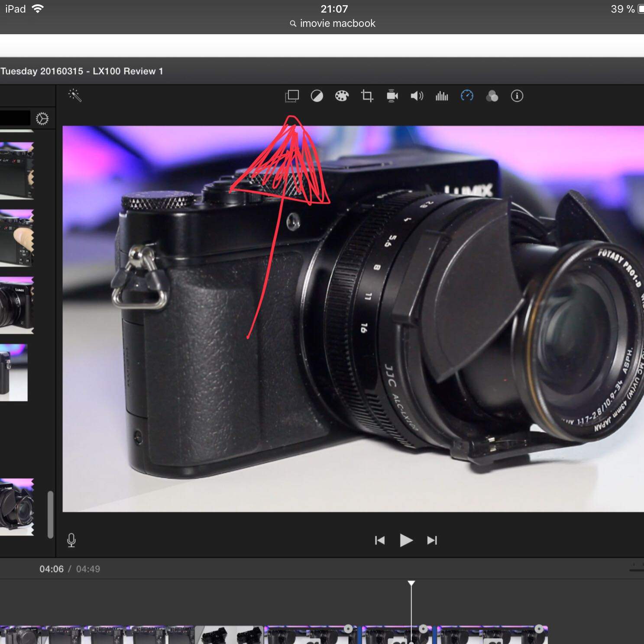Open the clip information icon
The width and height of the screenshot is (644, 644).
[517, 96]
